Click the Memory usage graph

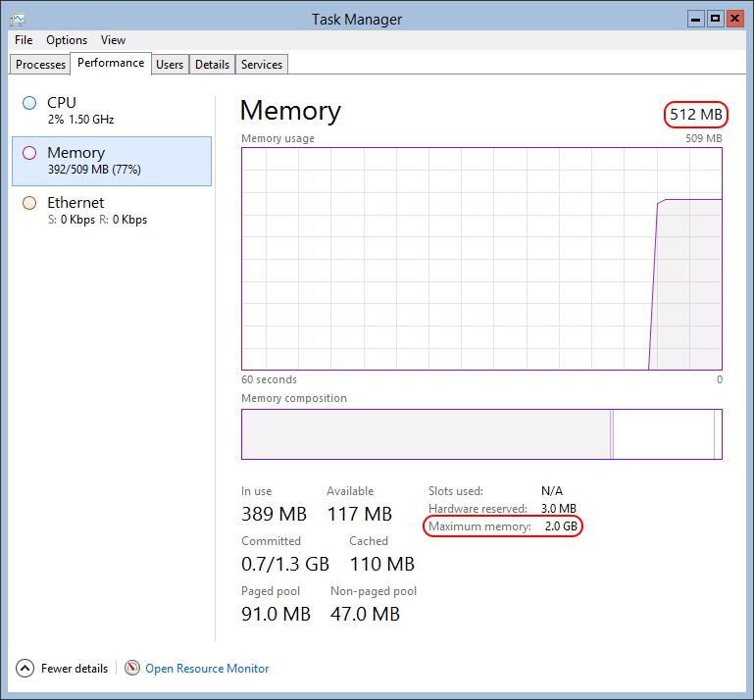481,259
